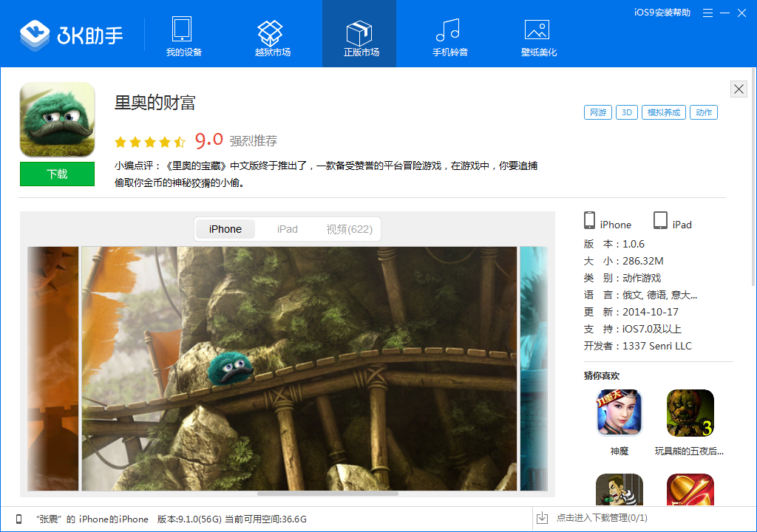The height and width of the screenshot is (532, 757).
Task: Switch to the iPad screenshots tab
Action: tap(288, 229)
